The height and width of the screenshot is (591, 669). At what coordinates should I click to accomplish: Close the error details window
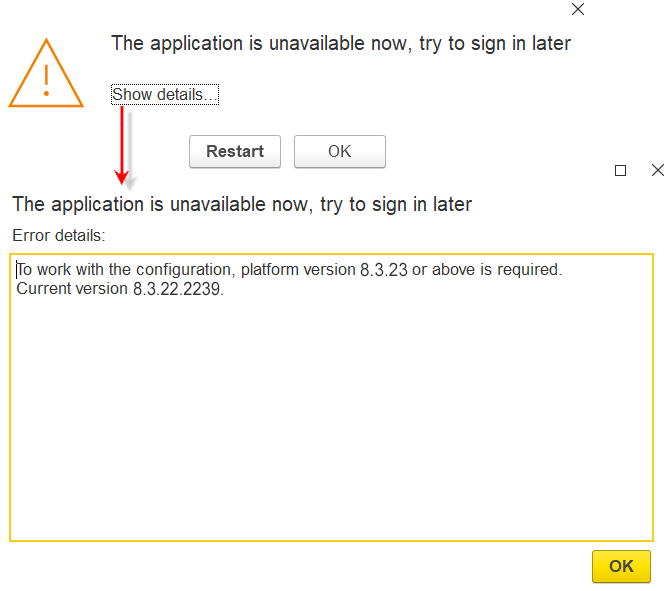coord(657,171)
